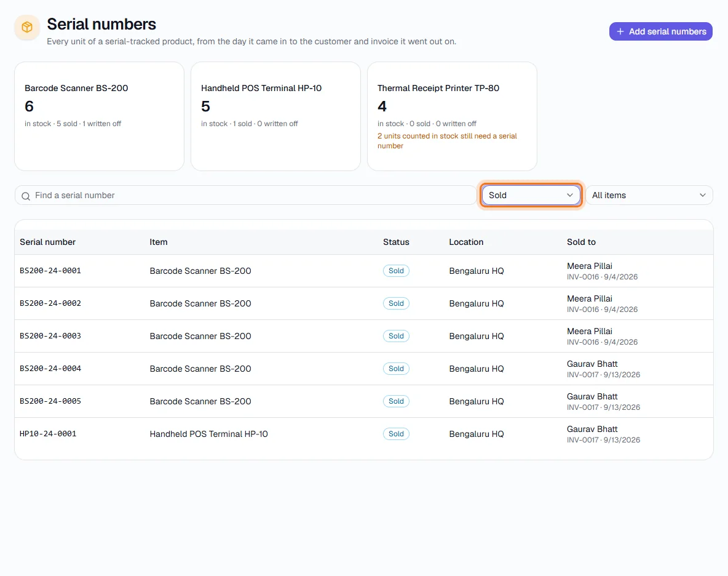Select serial BS200-24-0004
This screenshot has width=728, height=576.
pos(50,369)
